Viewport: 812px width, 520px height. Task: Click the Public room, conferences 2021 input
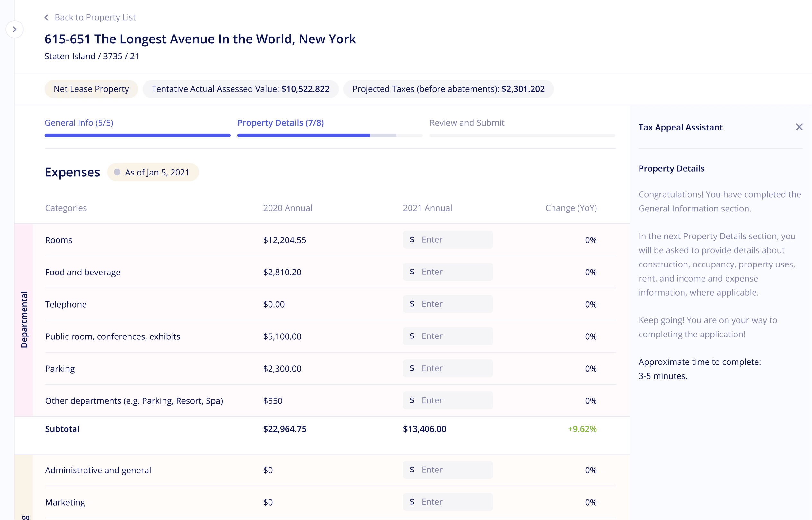(x=448, y=336)
